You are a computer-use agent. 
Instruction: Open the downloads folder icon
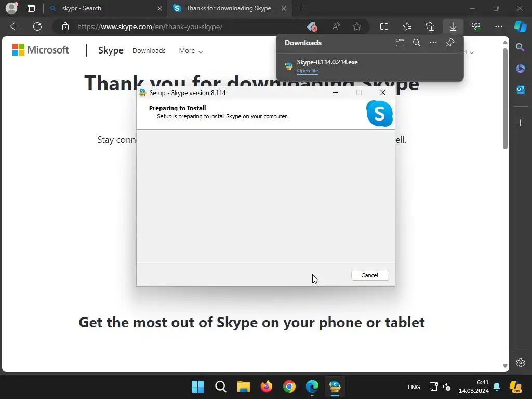pyautogui.click(x=400, y=43)
